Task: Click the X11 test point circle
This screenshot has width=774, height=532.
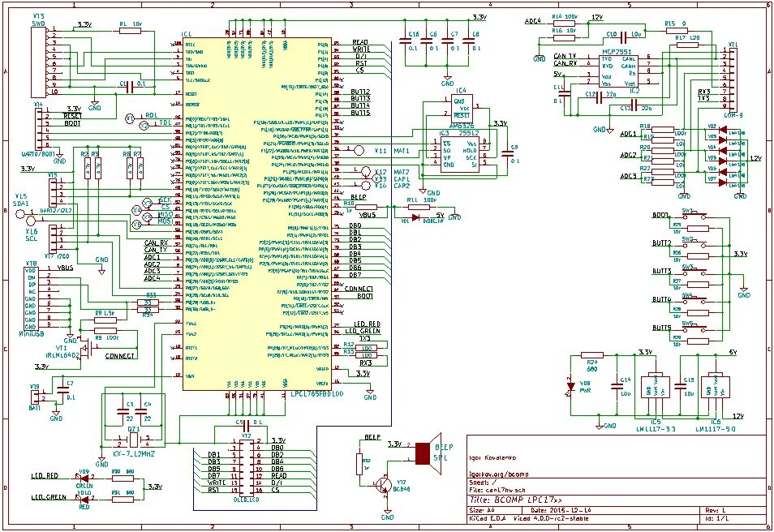Action: point(359,149)
